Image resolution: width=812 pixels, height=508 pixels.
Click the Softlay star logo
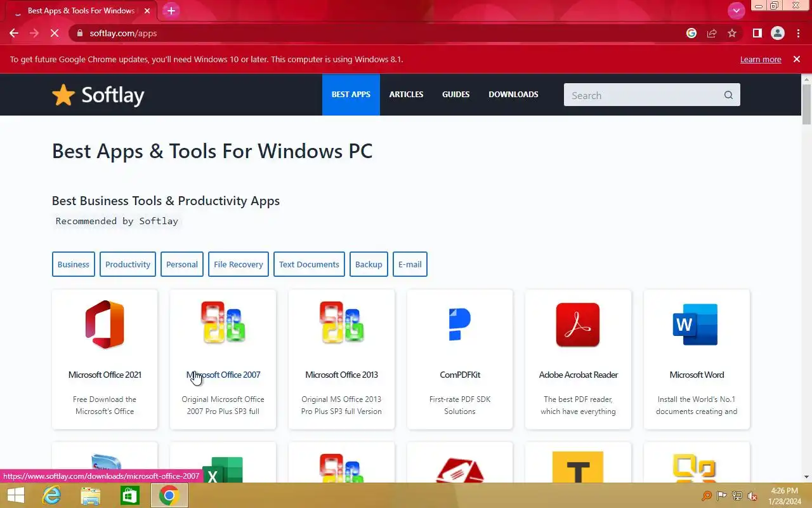click(63, 95)
